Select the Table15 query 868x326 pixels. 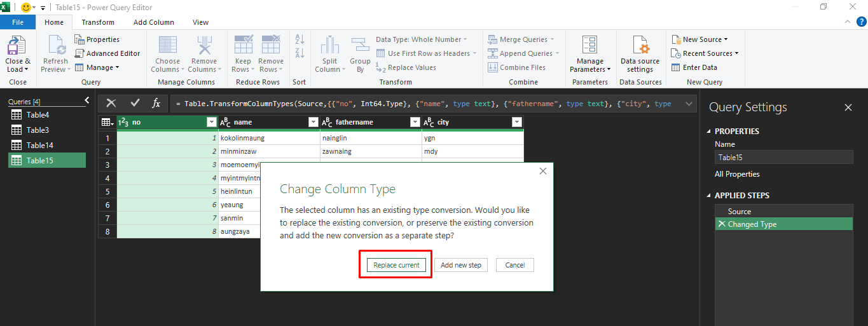pyautogui.click(x=48, y=161)
